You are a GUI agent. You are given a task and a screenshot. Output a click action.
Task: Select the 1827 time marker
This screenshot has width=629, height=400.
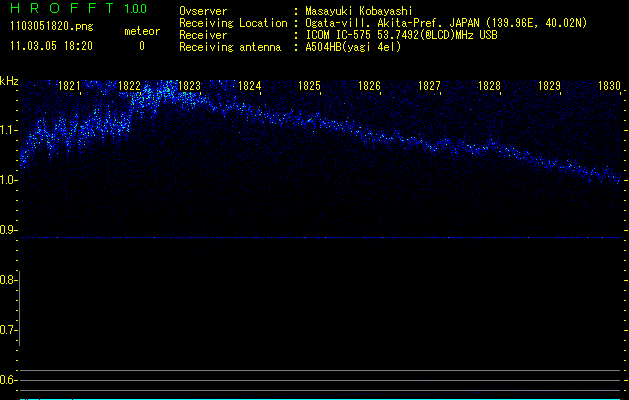coord(430,87)
